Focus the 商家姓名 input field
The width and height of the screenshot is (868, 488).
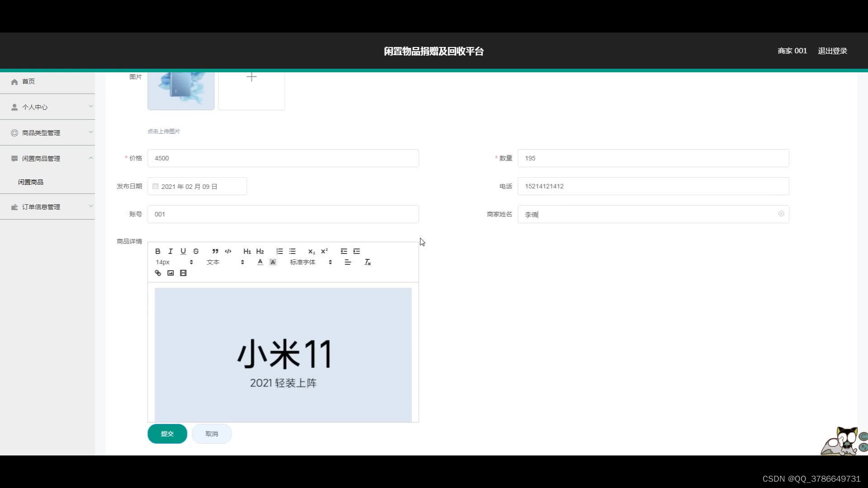653,214
